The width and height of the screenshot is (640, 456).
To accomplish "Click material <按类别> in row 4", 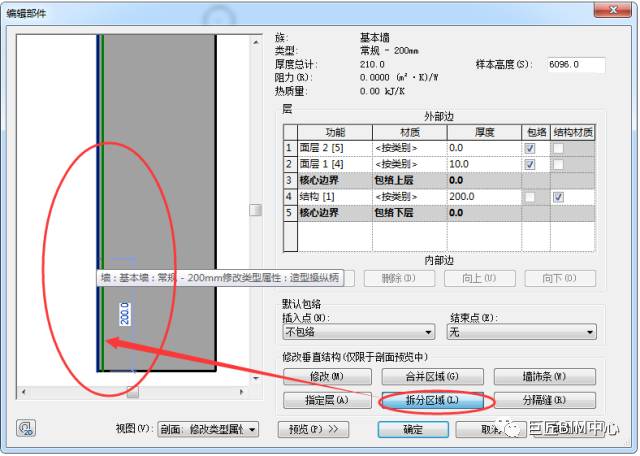I will pyautogui.click(x=409, y=197).
